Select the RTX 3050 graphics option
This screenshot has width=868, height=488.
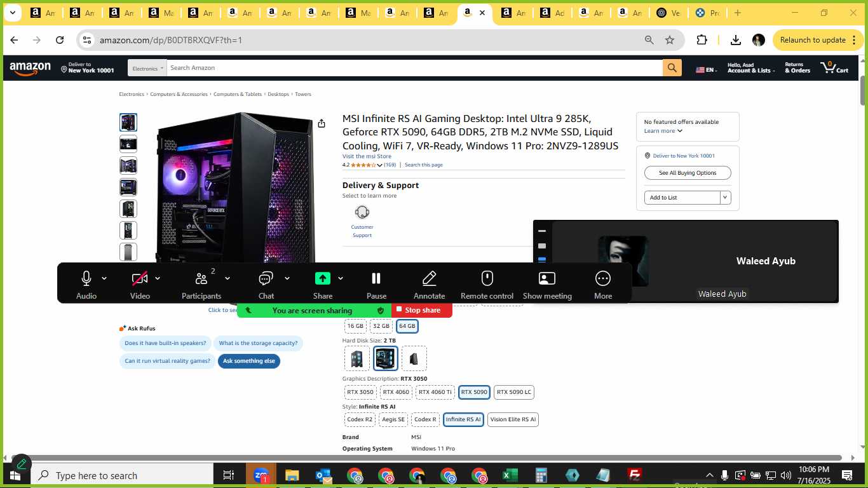360,392
